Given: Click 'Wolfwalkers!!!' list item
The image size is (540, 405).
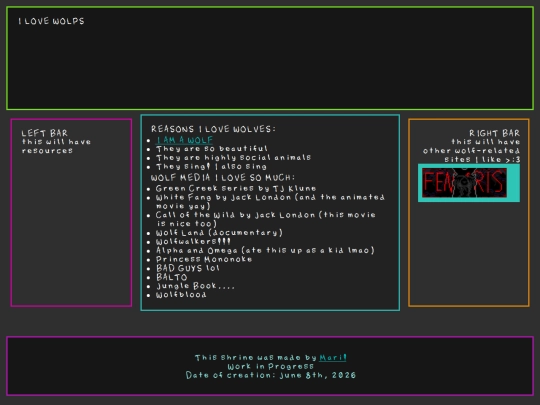Looking at the screenshot, I should 193,242.
